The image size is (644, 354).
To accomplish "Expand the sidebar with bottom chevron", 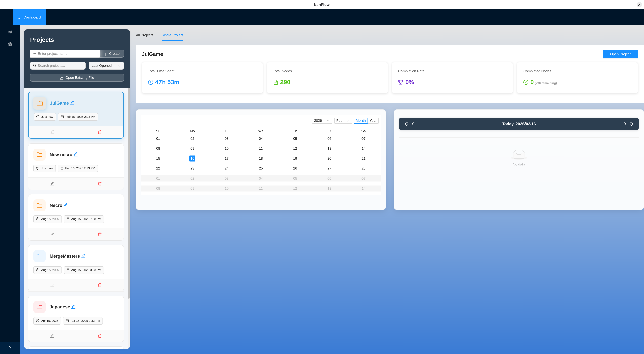I will (x=10, y=348).
